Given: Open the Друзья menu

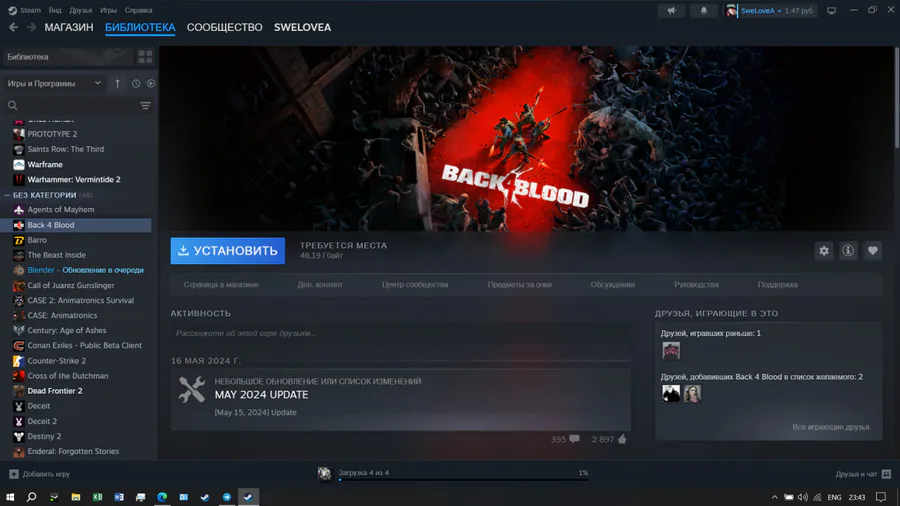Looking at the screenshot, I should 80,10.
